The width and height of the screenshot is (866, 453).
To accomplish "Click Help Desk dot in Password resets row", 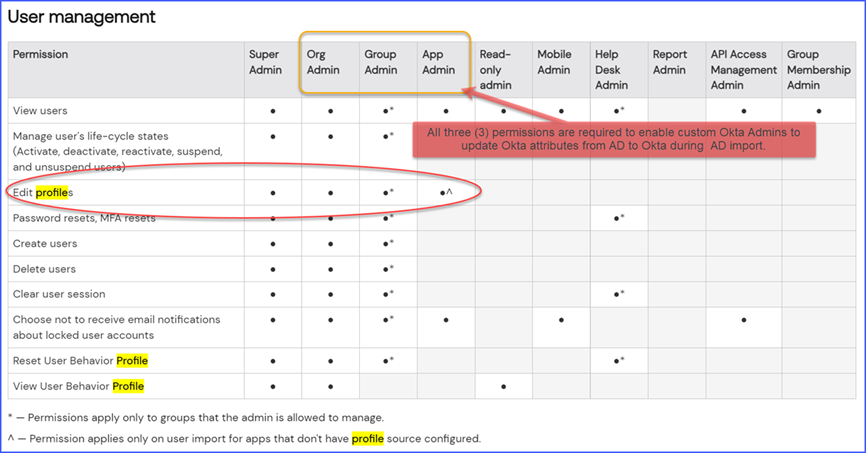I will tap(619, 218).
